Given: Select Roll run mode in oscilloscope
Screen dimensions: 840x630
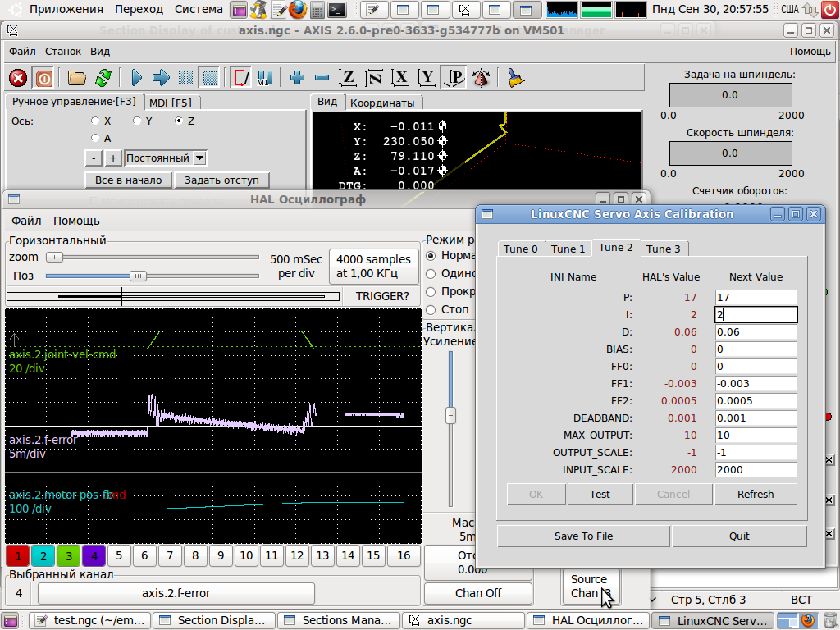Looking at the screenshot, I should (431, 292).
